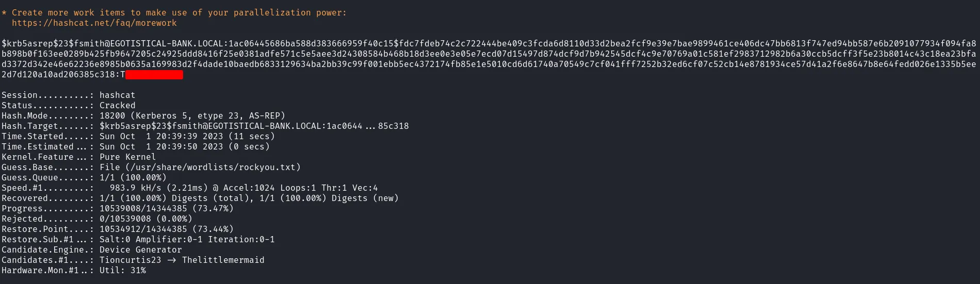This screenshot has width=980, height=284.
Task: Click the Time.Started timestamp line
Action: [187, 136]
